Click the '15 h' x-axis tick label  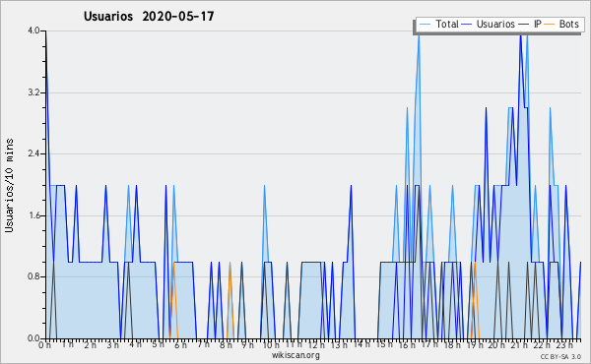click(384, 344)
